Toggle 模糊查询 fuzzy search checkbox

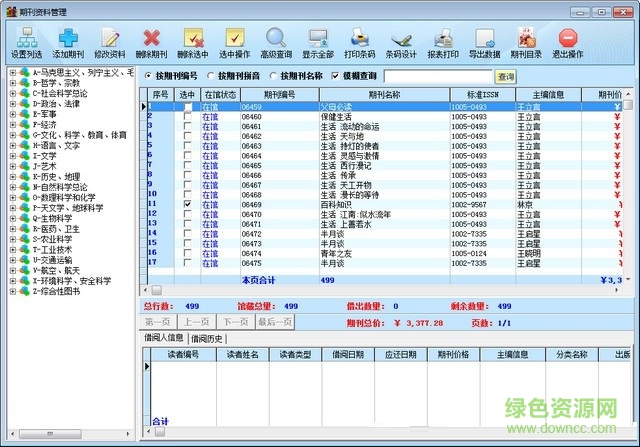(335, 76)
